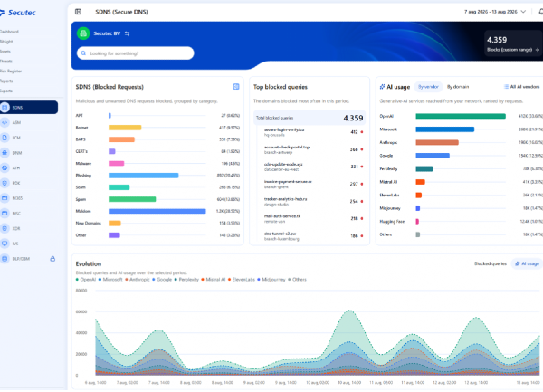Open the DNM module icon
This screenshot has height=392, width=543.
pyautogui.click(x=5, y=153)
